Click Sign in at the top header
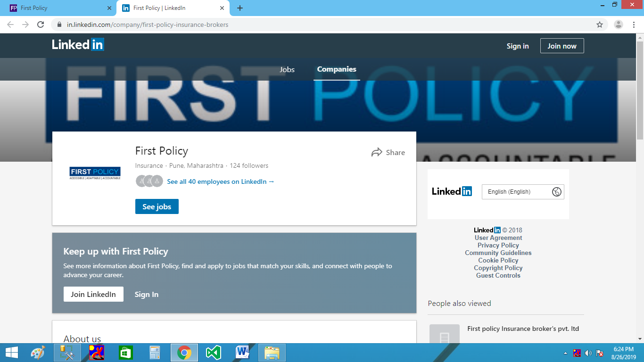Viewport: 644px width, 362px height. coord(518,46)
